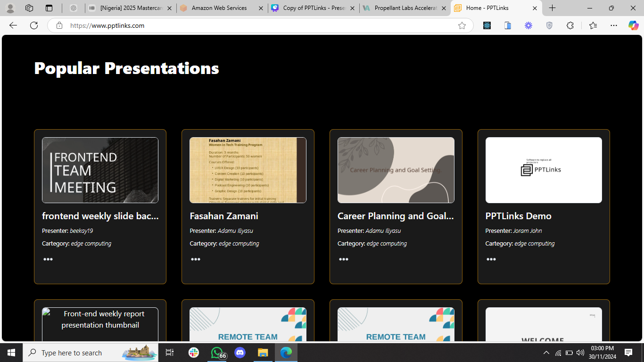The width and height of the screenshot is (644, 362).
Task: Open the React Developer Tools extension
Action: click(487, 25)
